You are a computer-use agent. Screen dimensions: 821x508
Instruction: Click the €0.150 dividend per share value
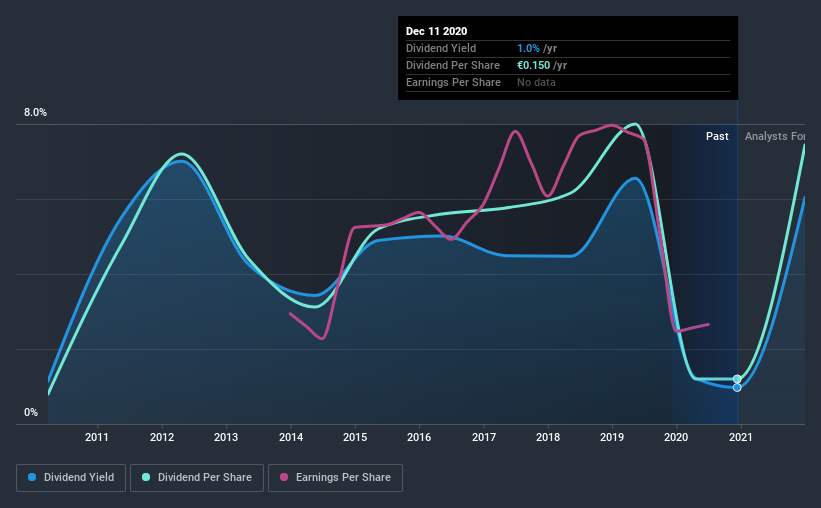534,65
